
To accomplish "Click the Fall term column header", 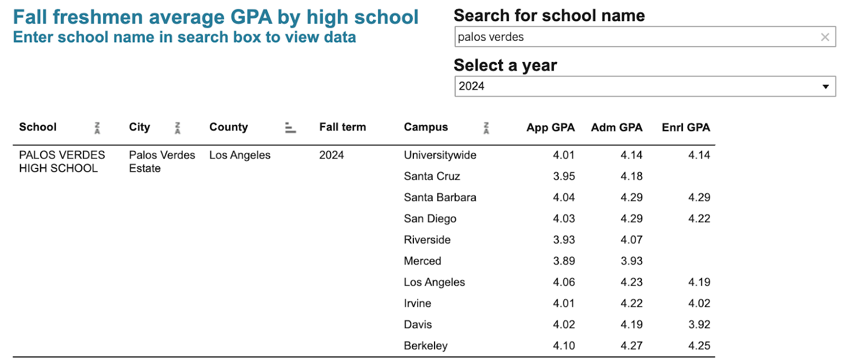I will [342, 127].
